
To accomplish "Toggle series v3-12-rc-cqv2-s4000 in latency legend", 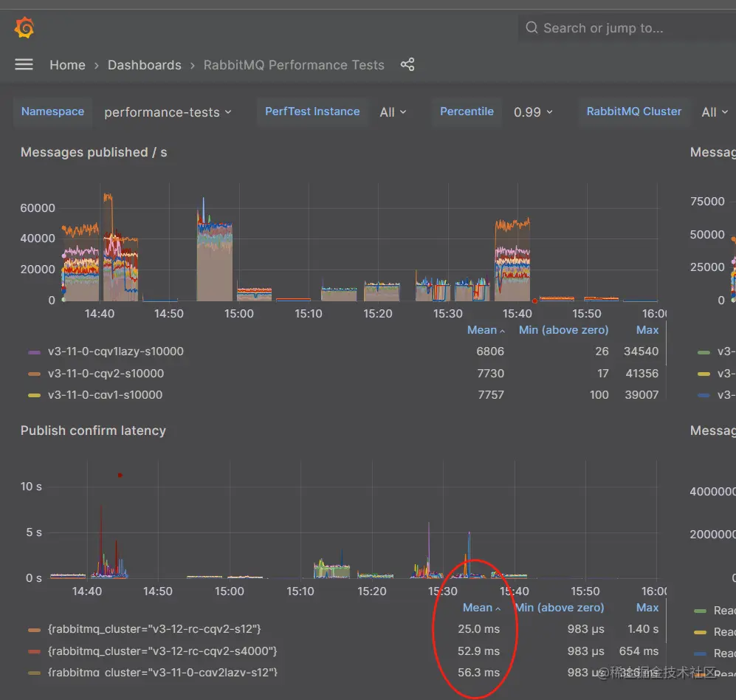I will coord(162,651).
